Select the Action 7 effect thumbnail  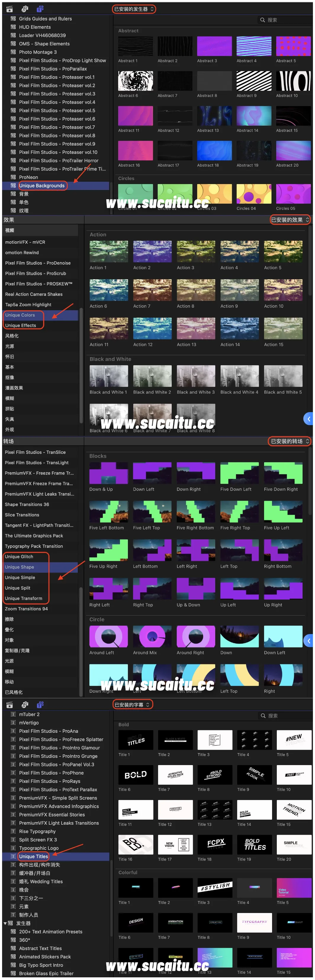[152, 290]
